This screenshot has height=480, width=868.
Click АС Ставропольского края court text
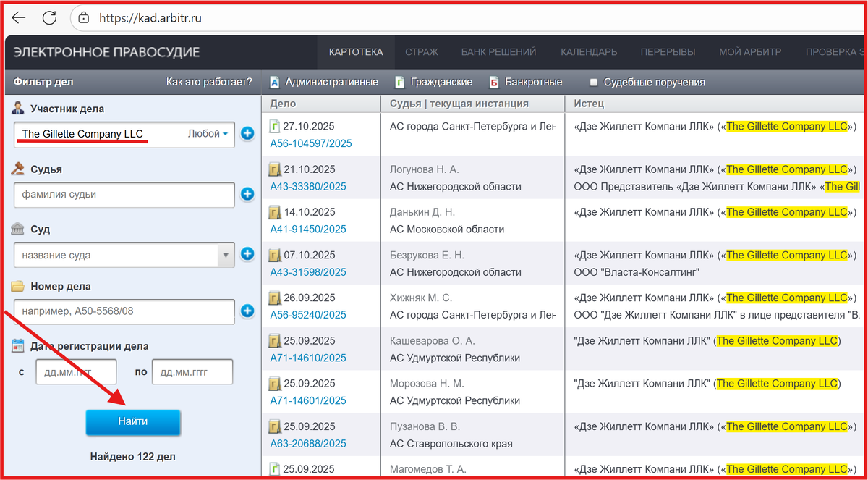[451, 443]
